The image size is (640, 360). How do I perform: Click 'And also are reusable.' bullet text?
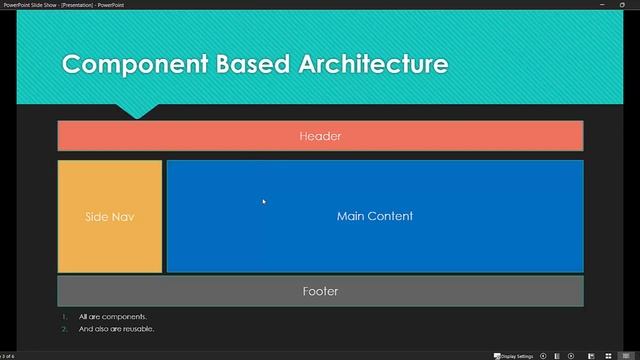coord(116,329)
